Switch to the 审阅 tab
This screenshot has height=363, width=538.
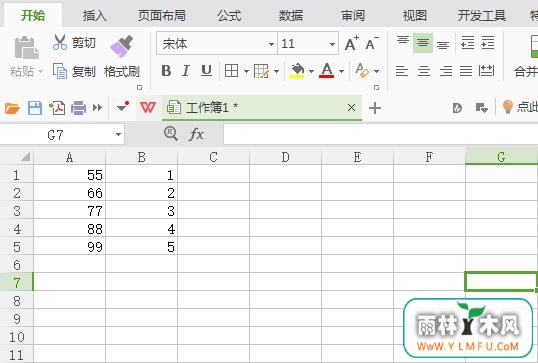(x=353, y=15)
